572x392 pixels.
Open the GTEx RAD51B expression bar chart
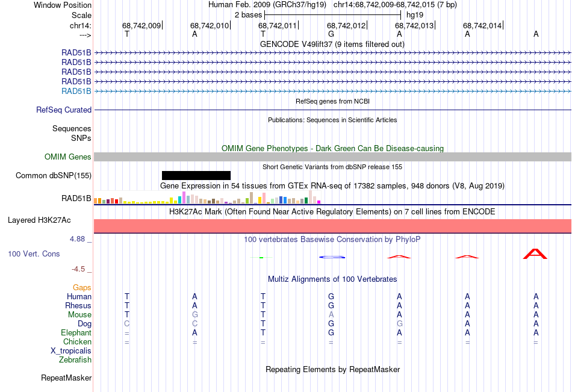pyautogui.click(x=207, y=197)
